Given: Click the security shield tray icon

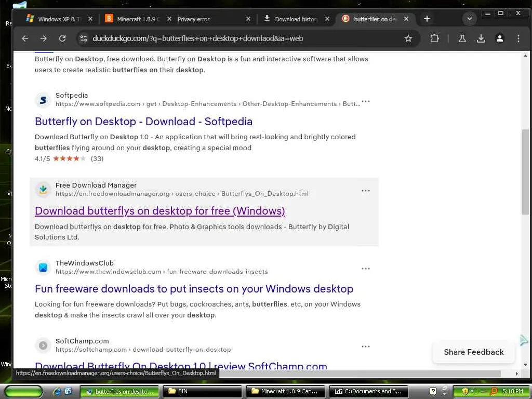Looking at the screenshot, I should (x=465, y=391).
